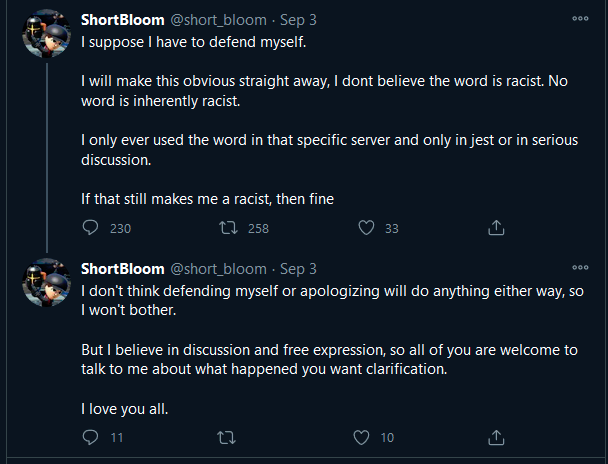
Task: Share the second tweet via share icon
Action: click(496, 437)
